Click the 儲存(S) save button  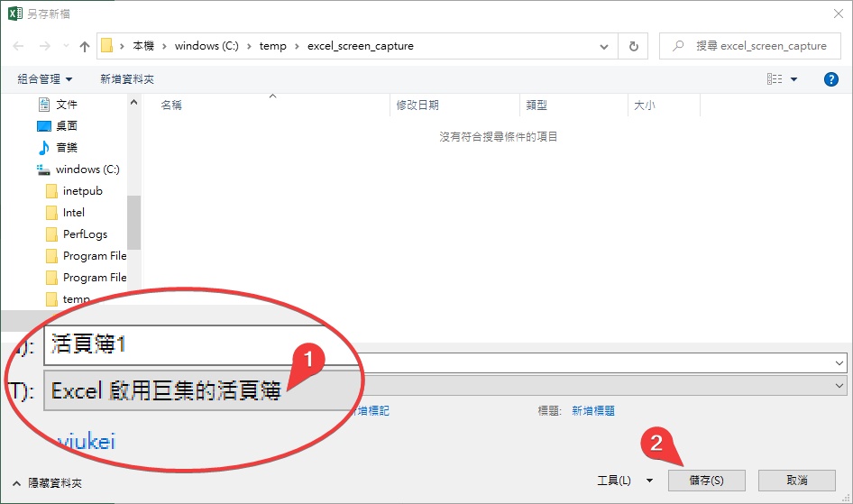pos(706,481)
